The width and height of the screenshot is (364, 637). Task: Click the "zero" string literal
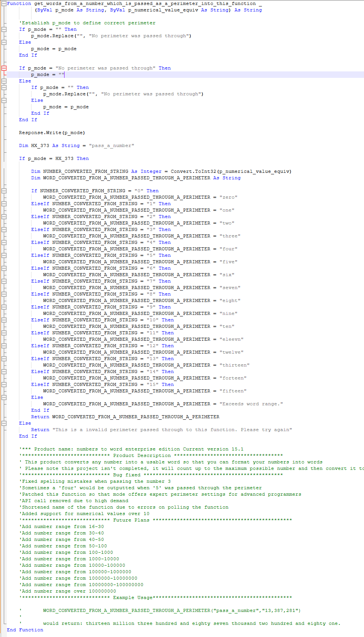(x=228, y=197)
